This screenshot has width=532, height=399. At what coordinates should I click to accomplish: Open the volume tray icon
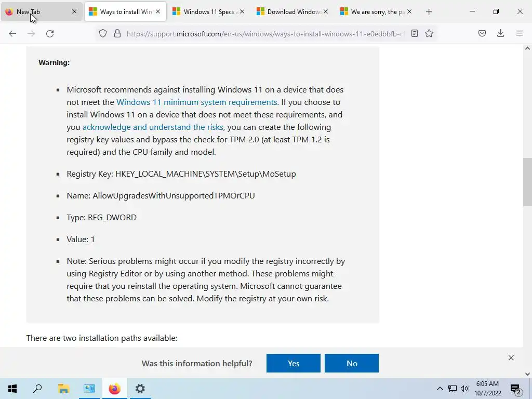[464, 389]
